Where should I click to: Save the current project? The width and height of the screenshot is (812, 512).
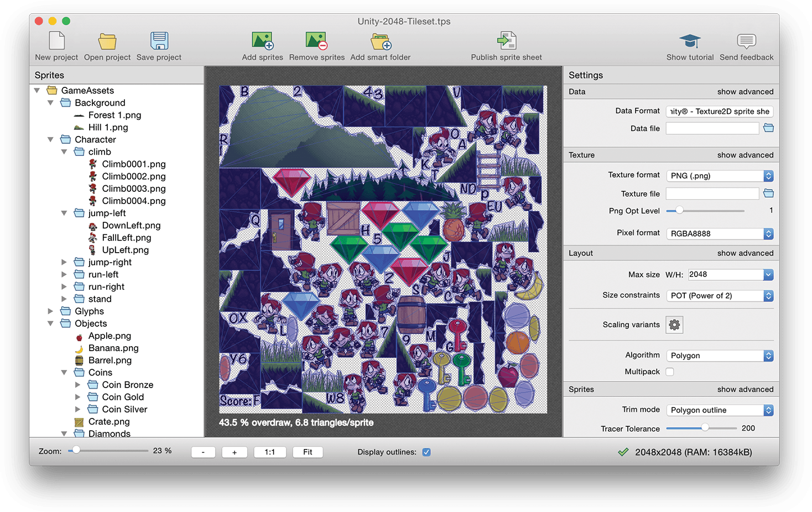tap(159, 45)
